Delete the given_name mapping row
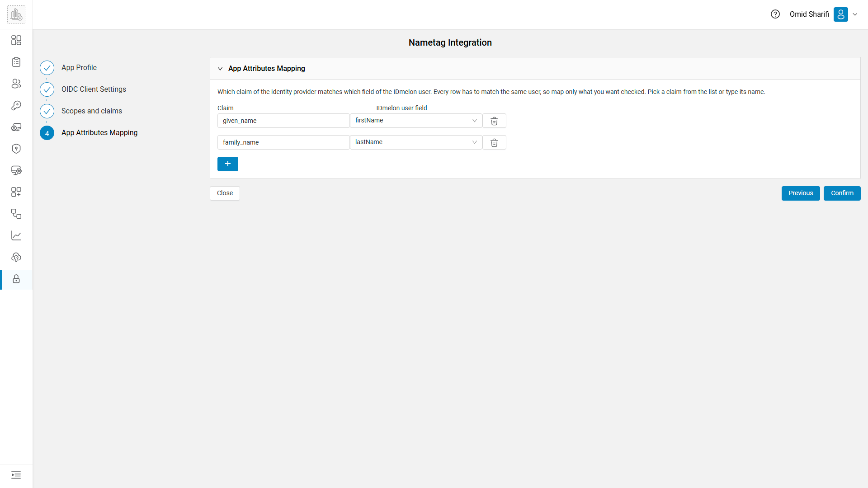The height and width of the screenshot is (488, 868). click(x=494, y=121)
